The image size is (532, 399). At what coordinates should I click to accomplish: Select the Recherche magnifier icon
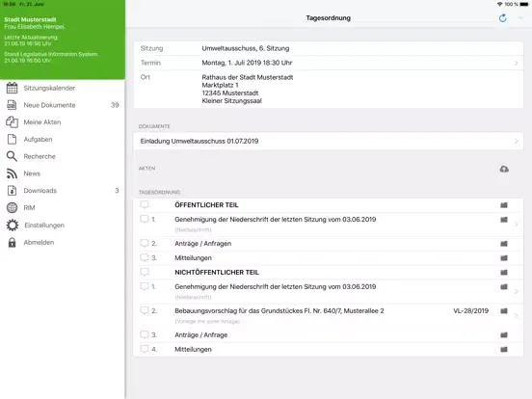(12, 156)
